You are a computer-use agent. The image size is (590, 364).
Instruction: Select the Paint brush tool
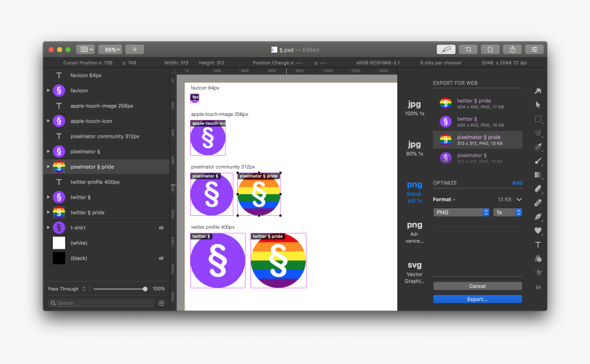click(538, 161)
